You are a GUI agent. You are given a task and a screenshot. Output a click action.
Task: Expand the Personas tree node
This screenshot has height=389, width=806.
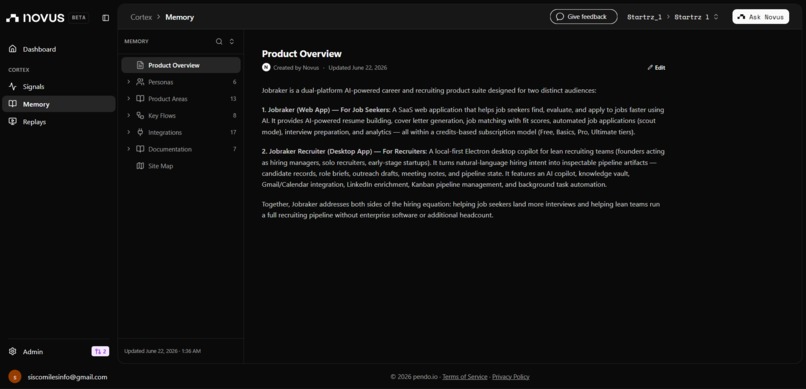point(129,82)
